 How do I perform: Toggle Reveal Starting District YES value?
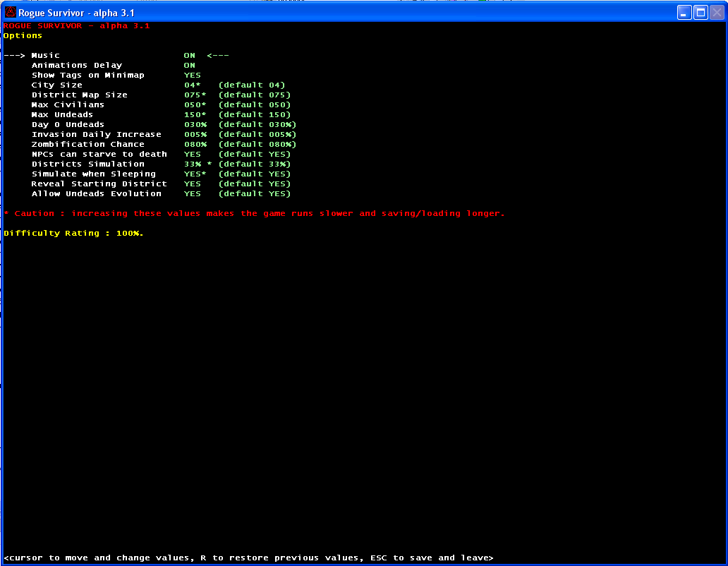coord(192,183)
